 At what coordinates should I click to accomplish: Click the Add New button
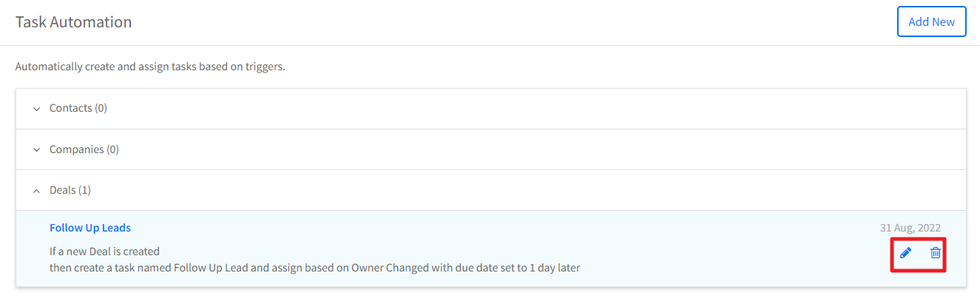(931, 21)
